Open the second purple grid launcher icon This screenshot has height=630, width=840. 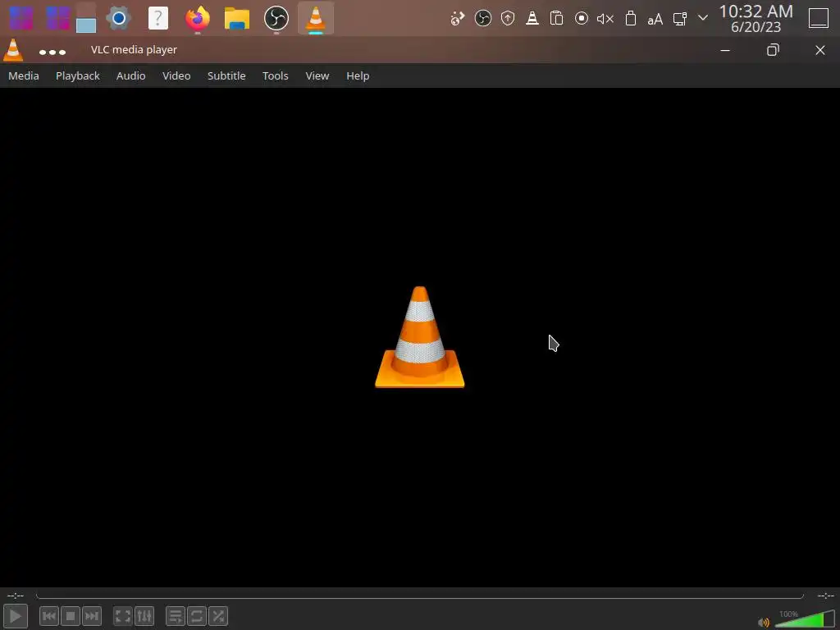point(58,18)
